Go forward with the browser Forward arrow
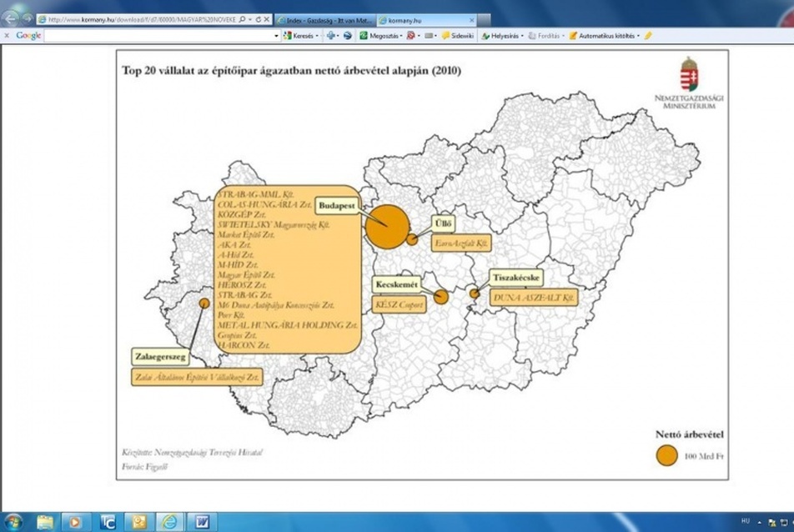 [x=28, y=19]
